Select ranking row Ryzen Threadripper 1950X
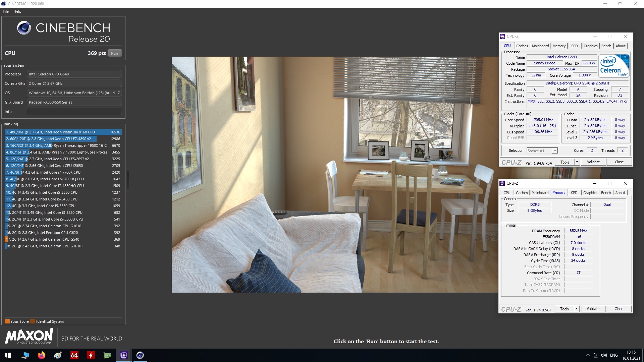Image resolution: width=644 pixels, height=362 pixels. (63, 145)
